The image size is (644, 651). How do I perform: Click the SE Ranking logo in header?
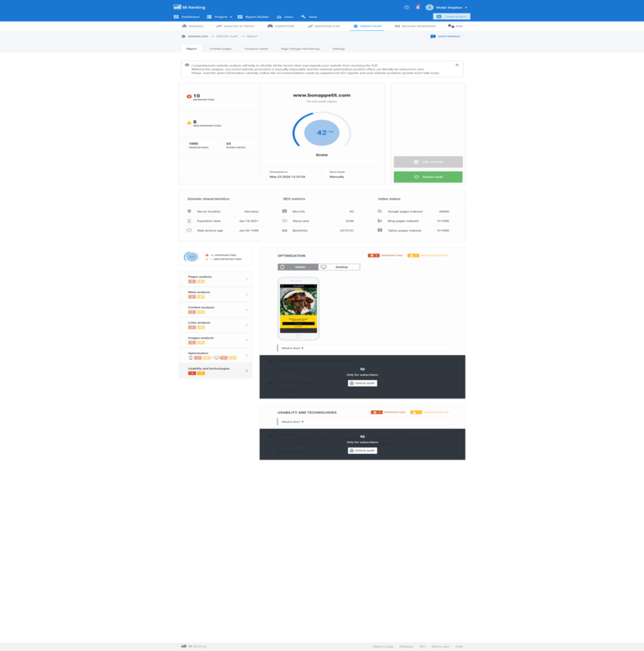[190, 8]
